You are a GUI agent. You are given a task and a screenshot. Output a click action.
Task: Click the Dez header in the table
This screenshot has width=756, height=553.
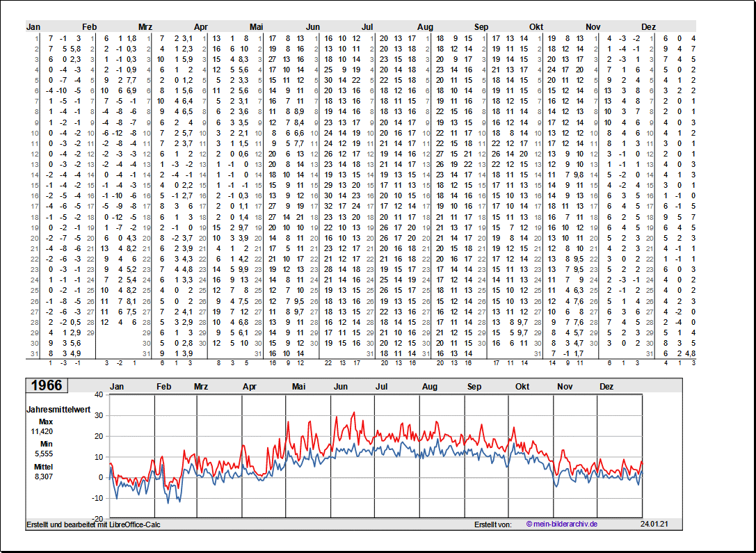pyautogui.click(x=648, y=26)
